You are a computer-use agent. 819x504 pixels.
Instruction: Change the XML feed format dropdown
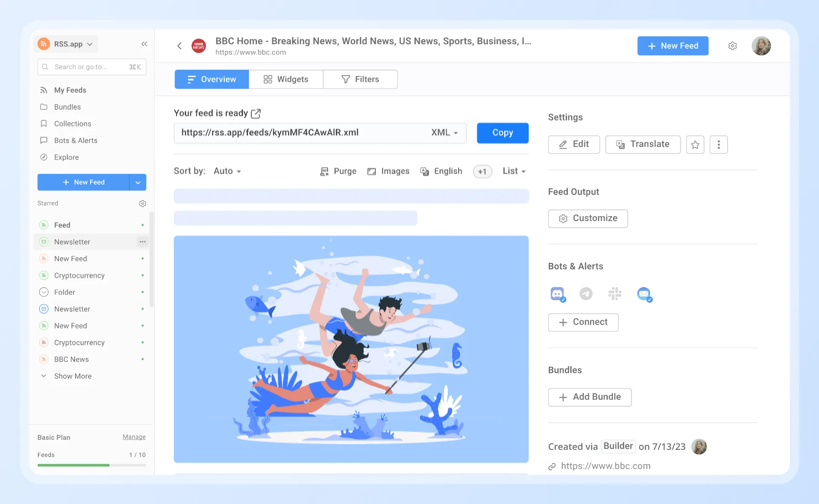click(445, 133)
